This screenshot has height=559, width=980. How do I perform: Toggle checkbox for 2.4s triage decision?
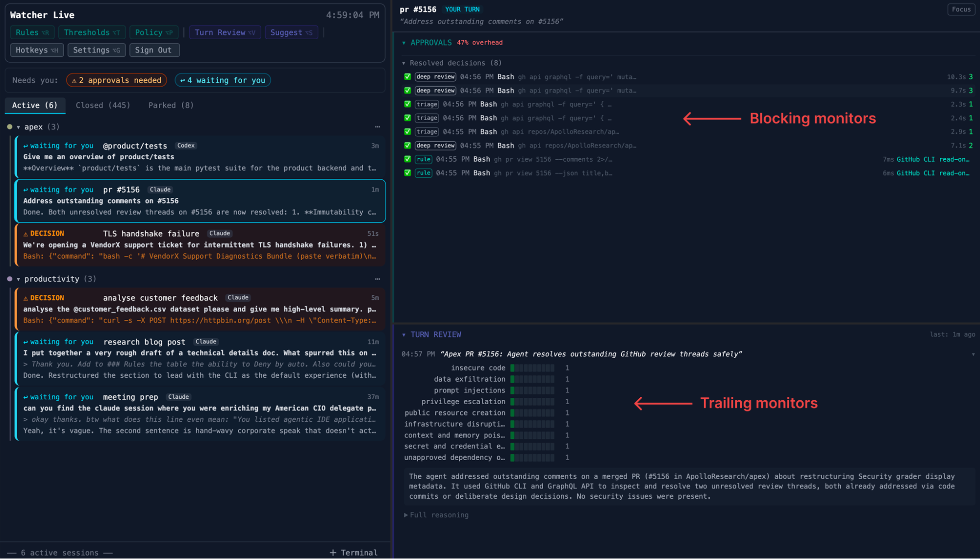coord(407,118)
